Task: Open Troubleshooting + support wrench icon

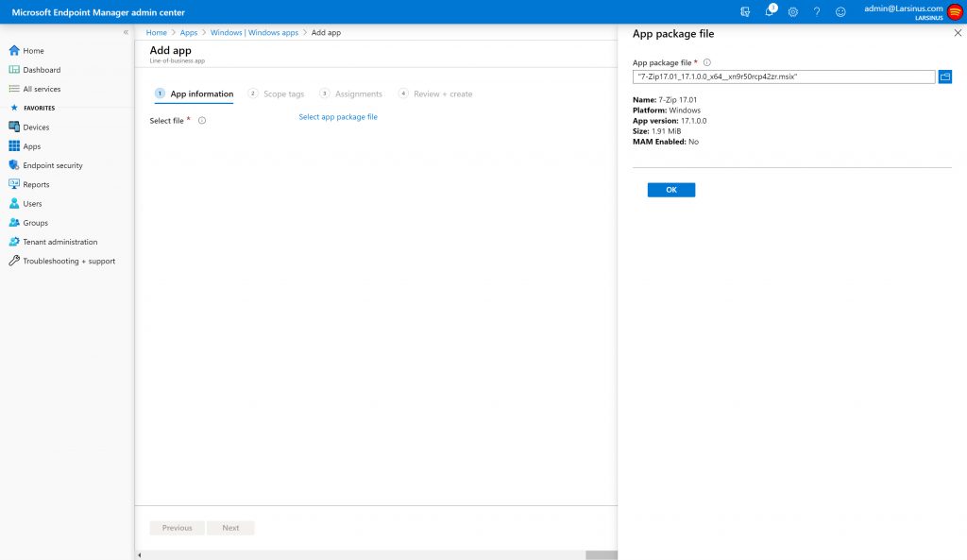Action: 14,261
